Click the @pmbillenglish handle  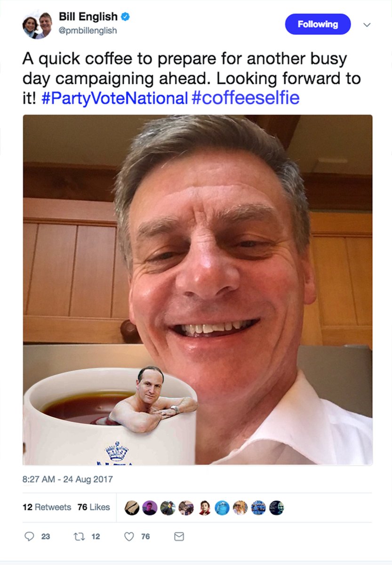coord(88,31)
